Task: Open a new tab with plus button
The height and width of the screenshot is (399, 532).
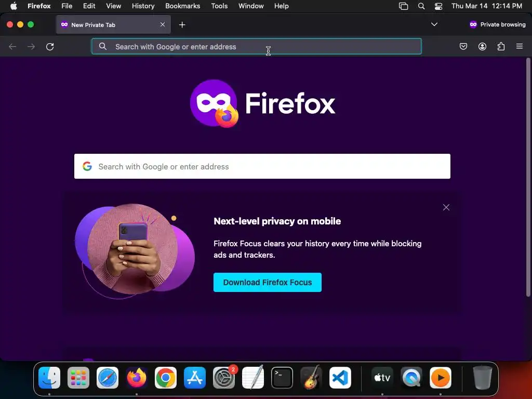Action: click(182, 25)
